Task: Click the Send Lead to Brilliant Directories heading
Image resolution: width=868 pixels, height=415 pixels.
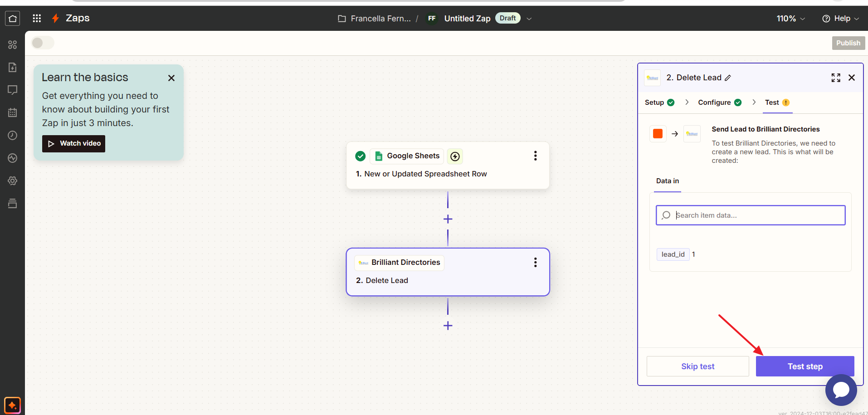Action: coord(766,129)
